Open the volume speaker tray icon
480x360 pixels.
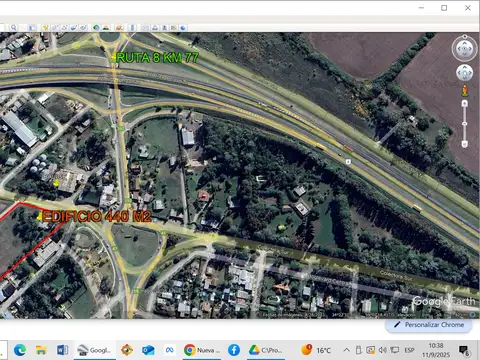tap(383, 350)
